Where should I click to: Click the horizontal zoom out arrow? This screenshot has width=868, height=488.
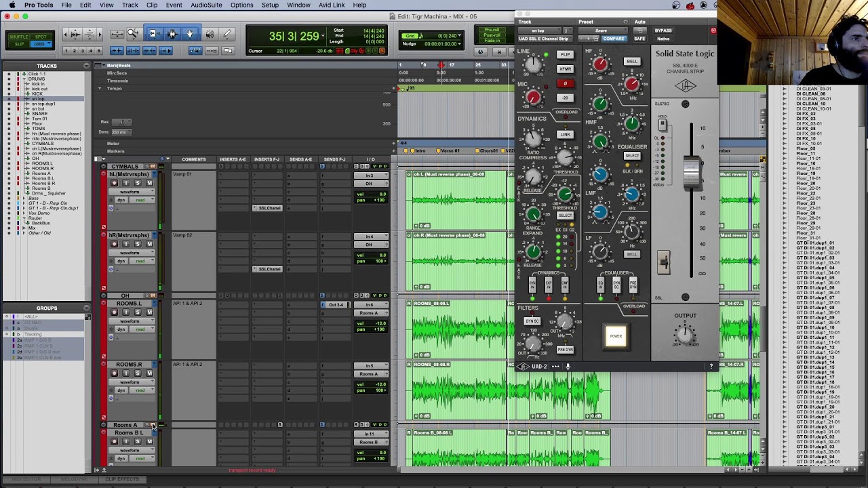[x=65, y=34]
